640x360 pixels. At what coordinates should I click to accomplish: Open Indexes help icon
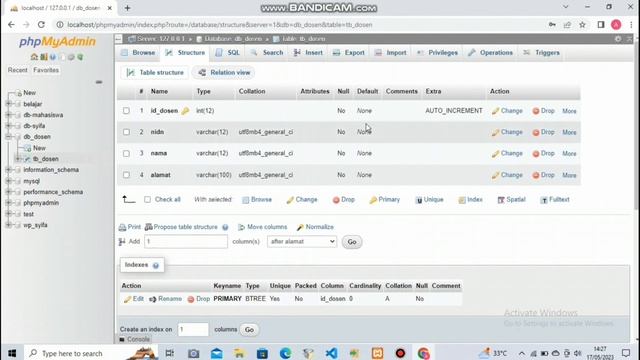(x=156, y=266)
